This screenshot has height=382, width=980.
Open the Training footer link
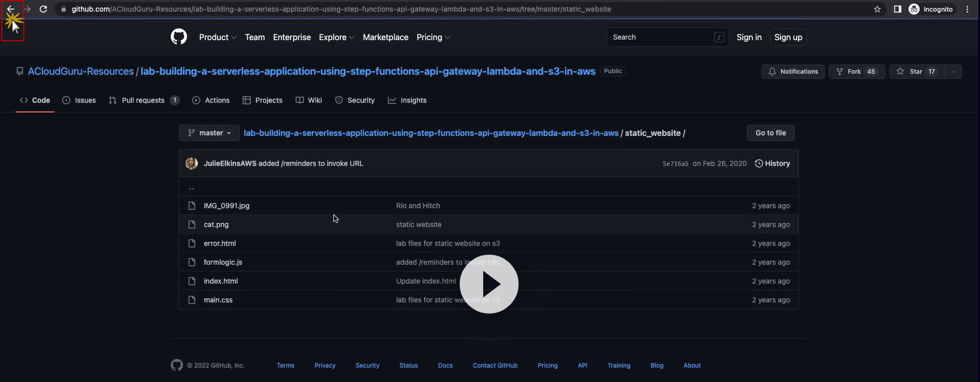[x=619, y=366]
